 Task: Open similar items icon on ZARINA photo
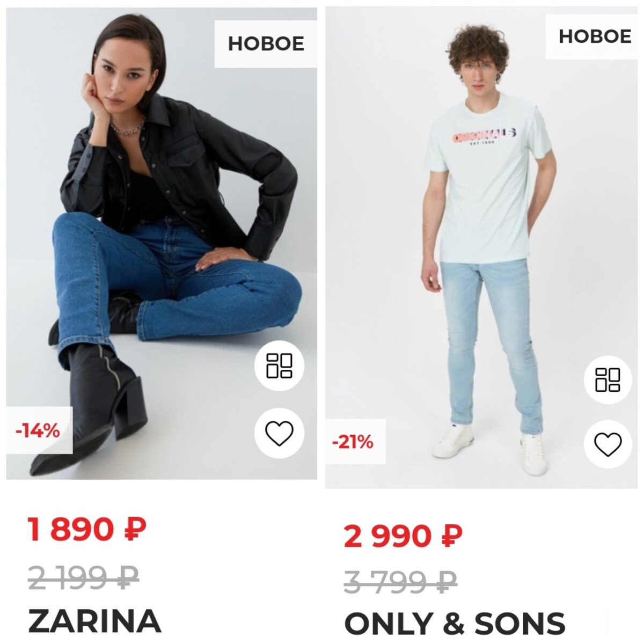[279, 366]
